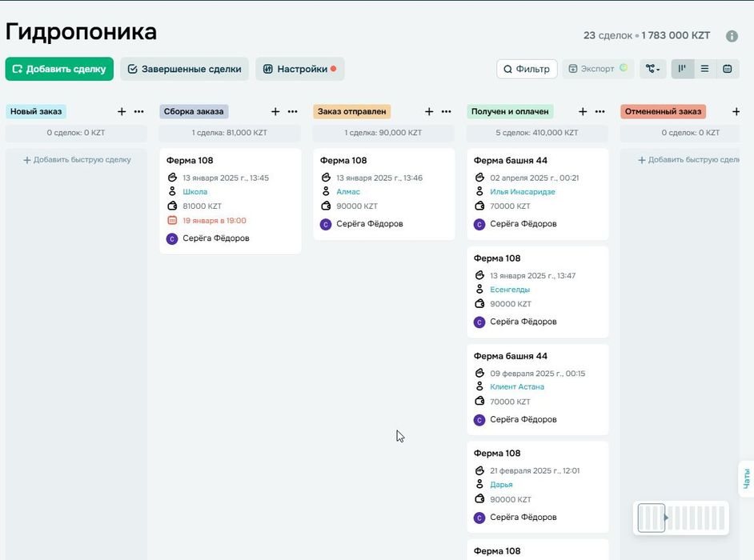
Task: Click Добавить быструю сделку in Новый заказ
Action: point(77,159)
